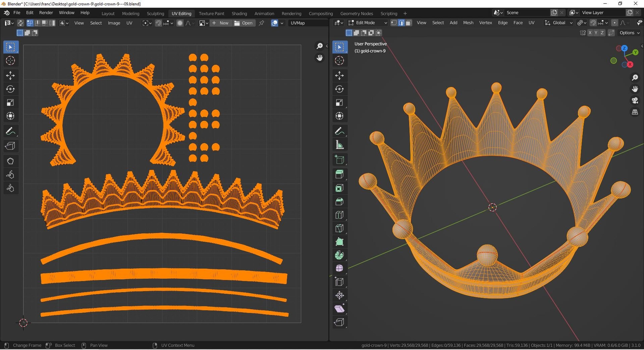Choose the Inset Faces tool
Viewport: 644px width, 350px height.
339,188
